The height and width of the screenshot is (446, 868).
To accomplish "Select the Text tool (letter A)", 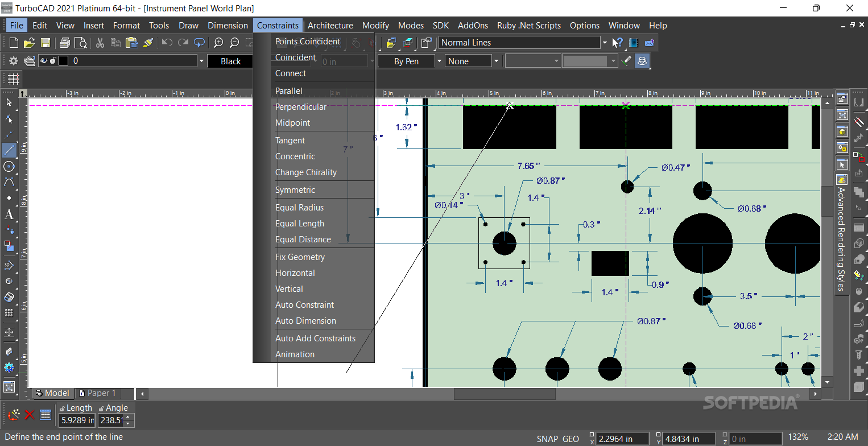I will click(x=9, y=214).
